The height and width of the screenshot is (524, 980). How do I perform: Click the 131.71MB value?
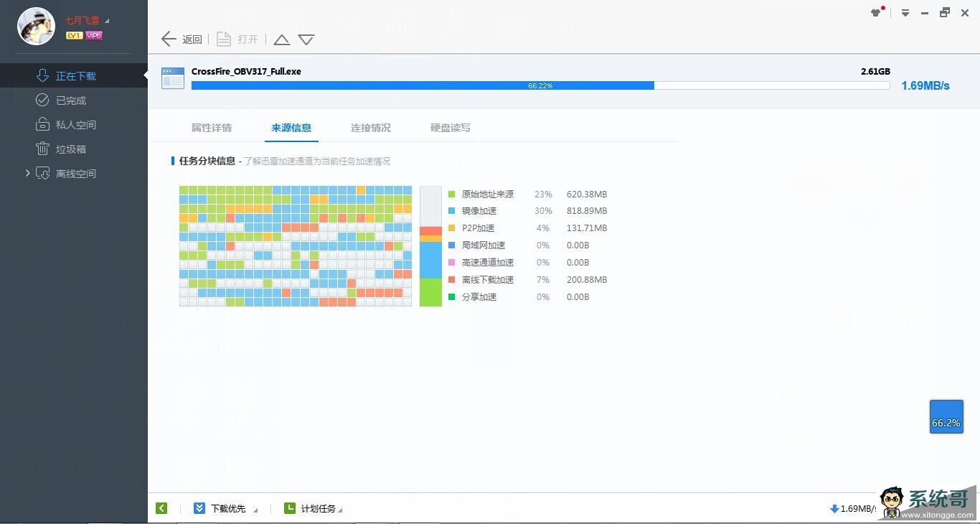coord(587,228)
